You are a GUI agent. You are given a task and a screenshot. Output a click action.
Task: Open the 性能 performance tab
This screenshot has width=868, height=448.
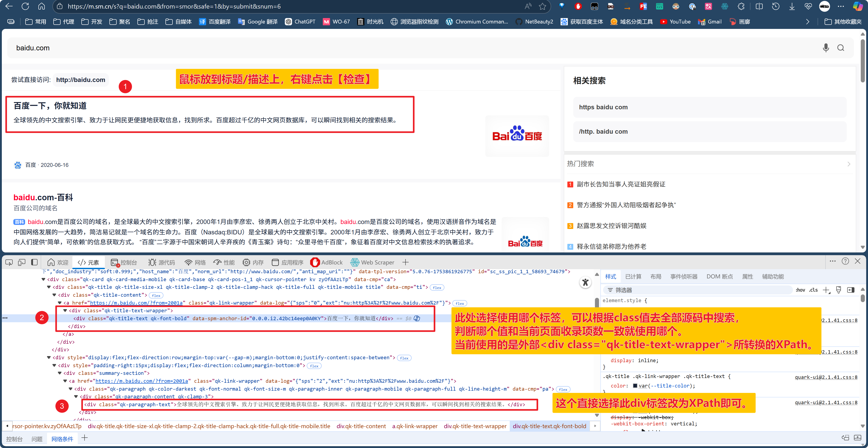(x=224, y=262)
